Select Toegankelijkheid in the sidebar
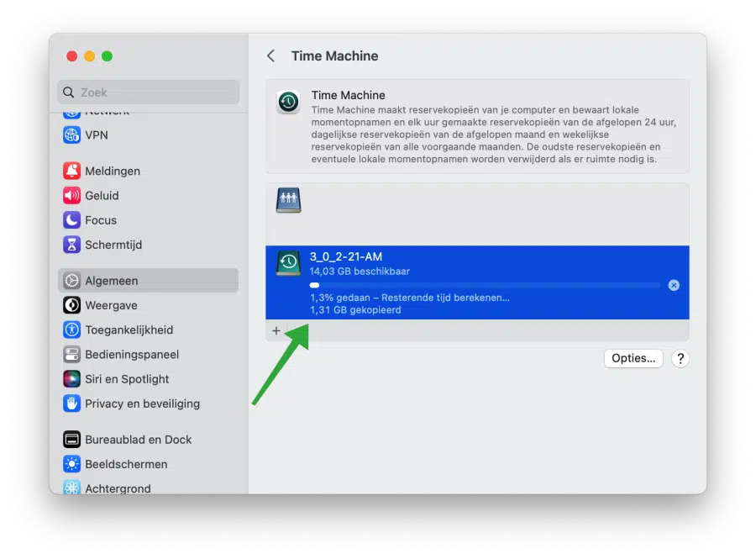The height and width of the screenshot is (559, 756). click(148, 330)
